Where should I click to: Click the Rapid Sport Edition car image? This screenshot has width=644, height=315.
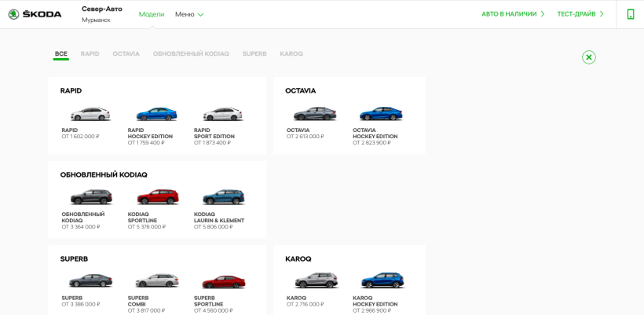[x=223, y=114]
